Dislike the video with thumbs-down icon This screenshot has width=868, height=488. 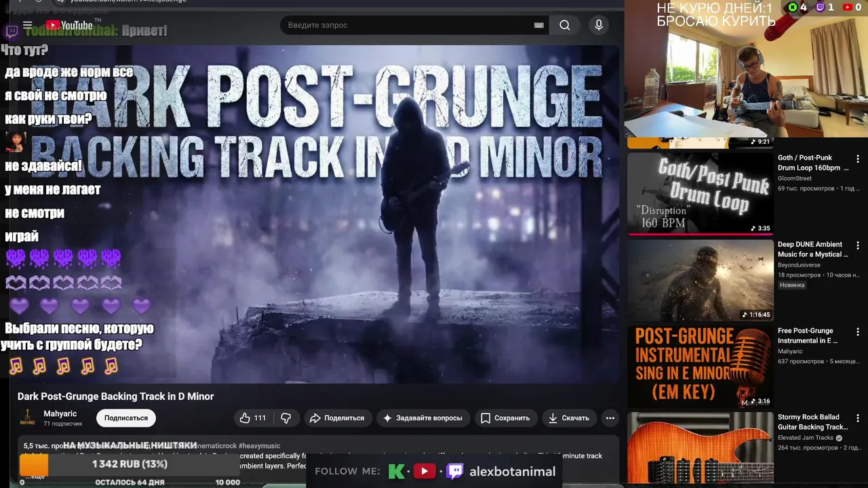click(x=286, y=418)
